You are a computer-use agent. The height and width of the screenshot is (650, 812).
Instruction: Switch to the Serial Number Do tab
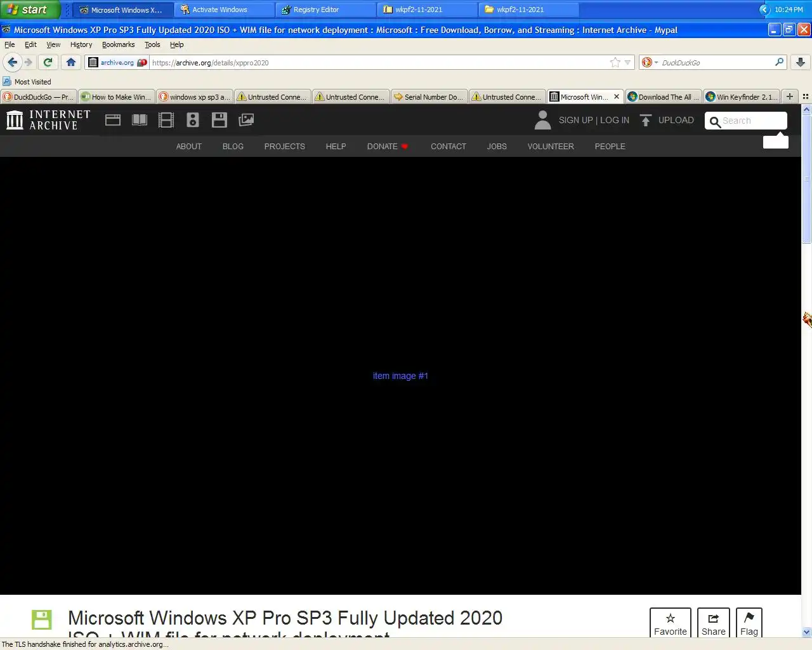pos(429,96)
